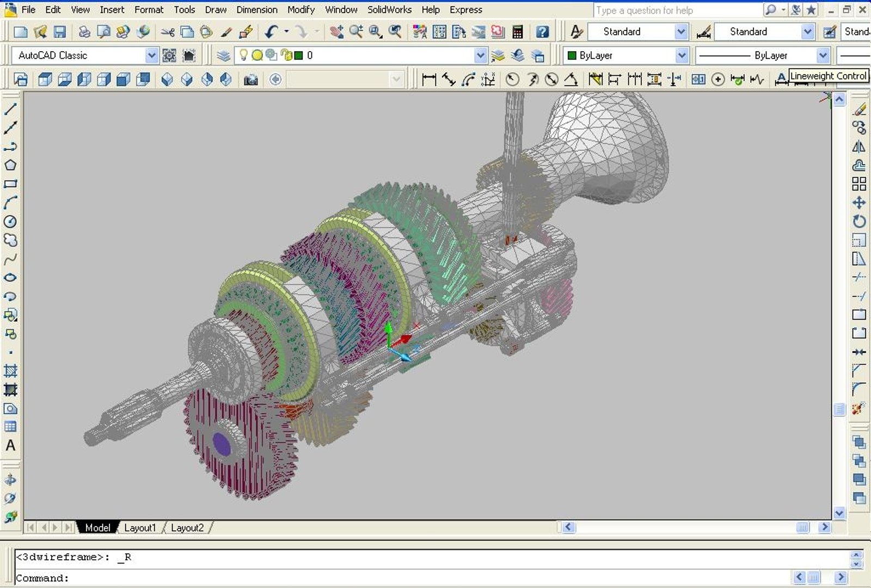The width and height of the screenshot is (871, 588).
Task: Select the Multiline Text tool
Action: 10,445
